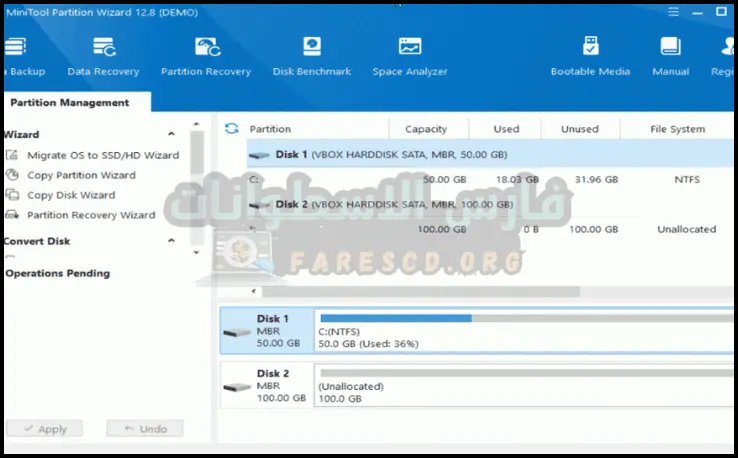738x458 pixels.
Task: Sort by the Capacity column header
Action: [x=425, y=129]
